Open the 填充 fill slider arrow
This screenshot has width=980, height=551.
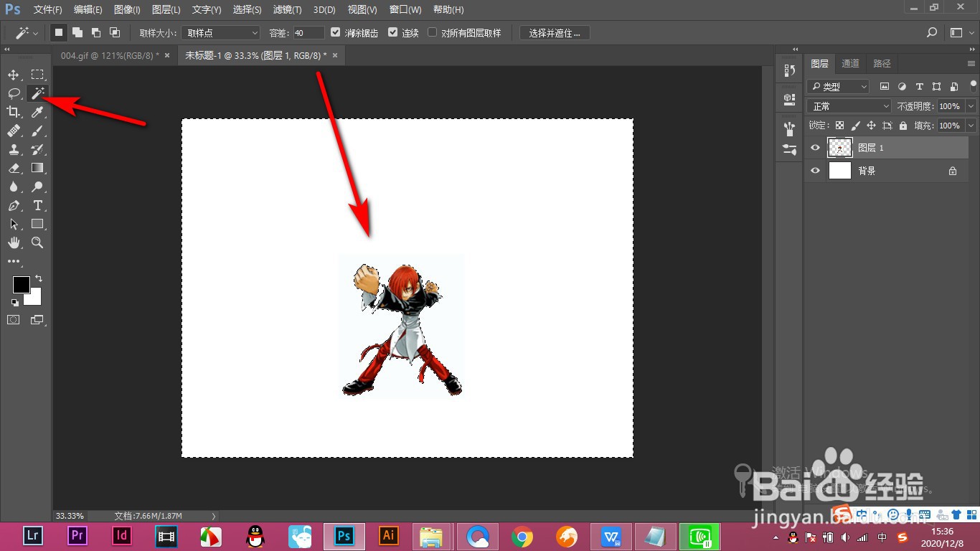click(x=971, y=126)
